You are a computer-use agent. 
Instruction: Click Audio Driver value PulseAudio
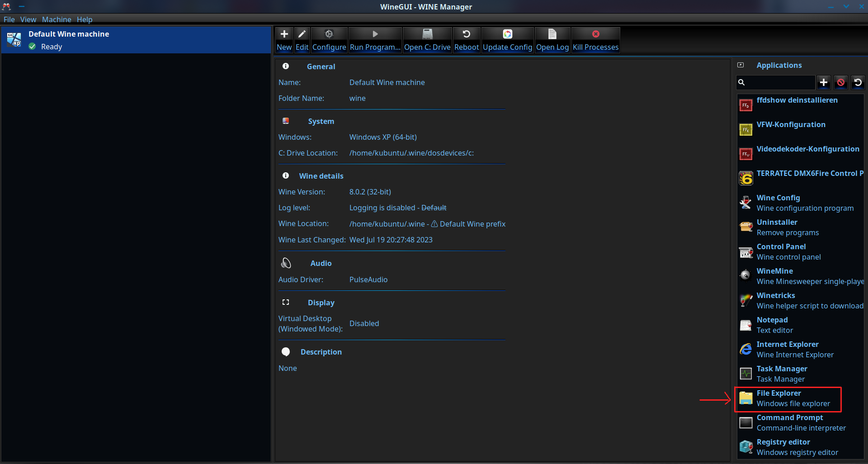click(368, 279)
